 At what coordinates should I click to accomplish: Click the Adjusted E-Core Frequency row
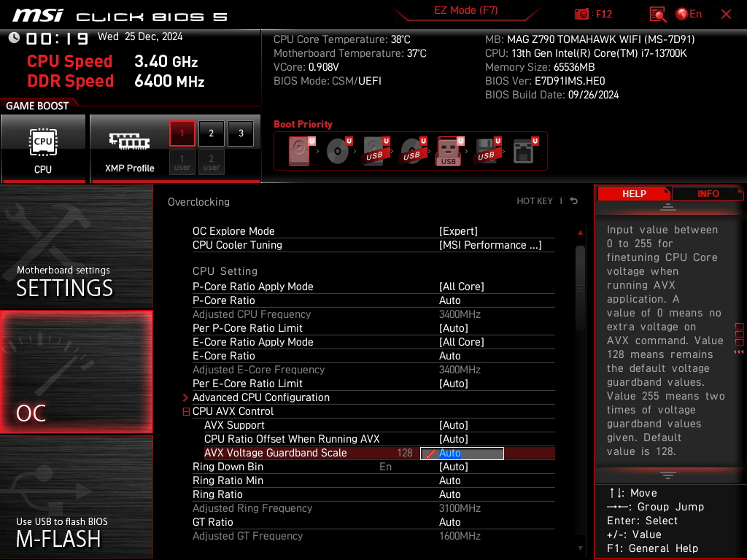[373, 370]
